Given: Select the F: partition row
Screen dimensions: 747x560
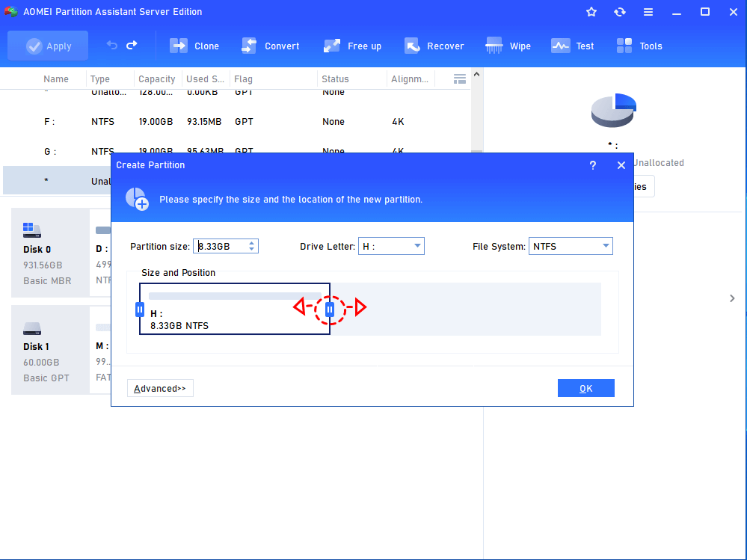Looking at the screenshot, I should click(x=236, y=122).
